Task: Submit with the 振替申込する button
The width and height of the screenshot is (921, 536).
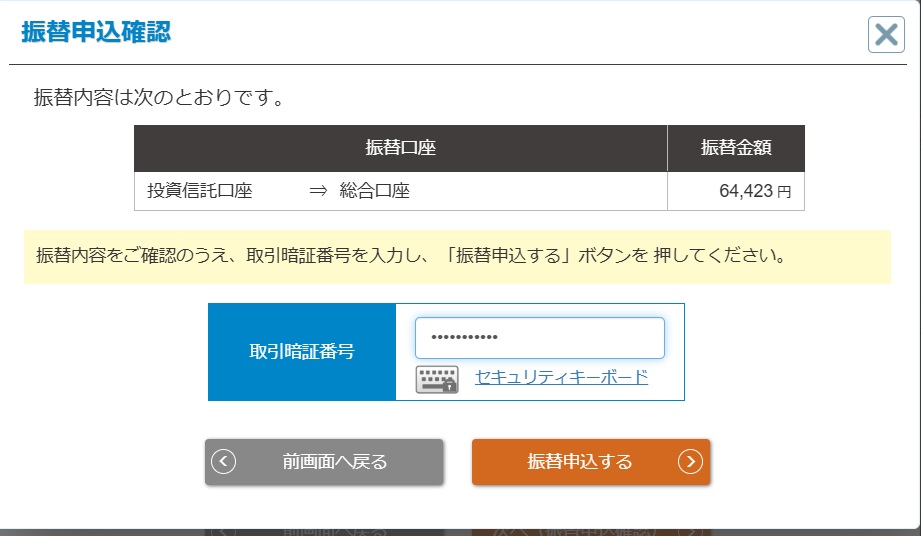Action: tap(590, 462)
